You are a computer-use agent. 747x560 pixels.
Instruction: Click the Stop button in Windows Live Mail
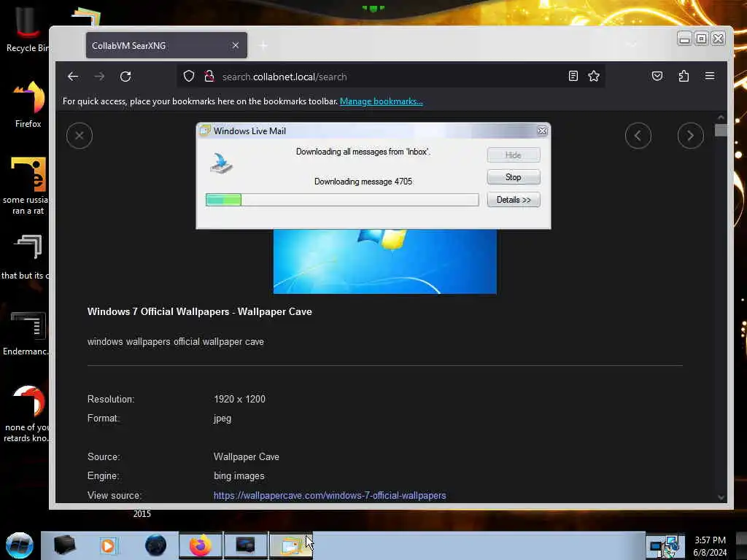coord(514,177)
